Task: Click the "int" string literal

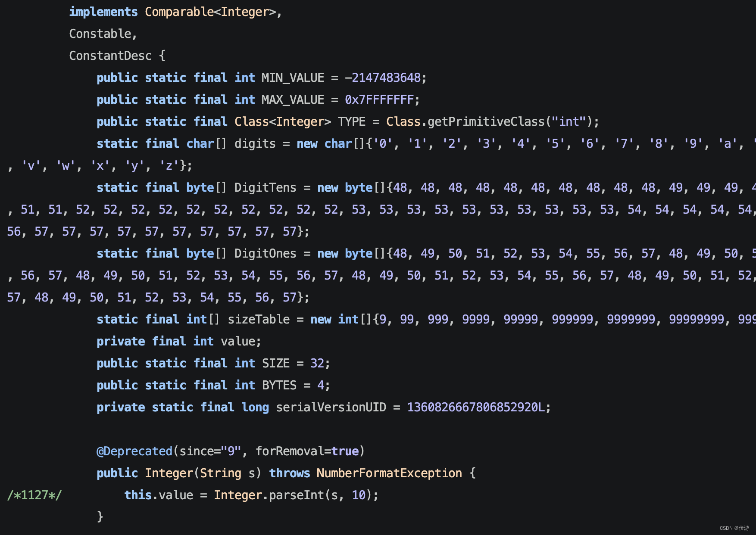Action: click(x=569, y=121)
